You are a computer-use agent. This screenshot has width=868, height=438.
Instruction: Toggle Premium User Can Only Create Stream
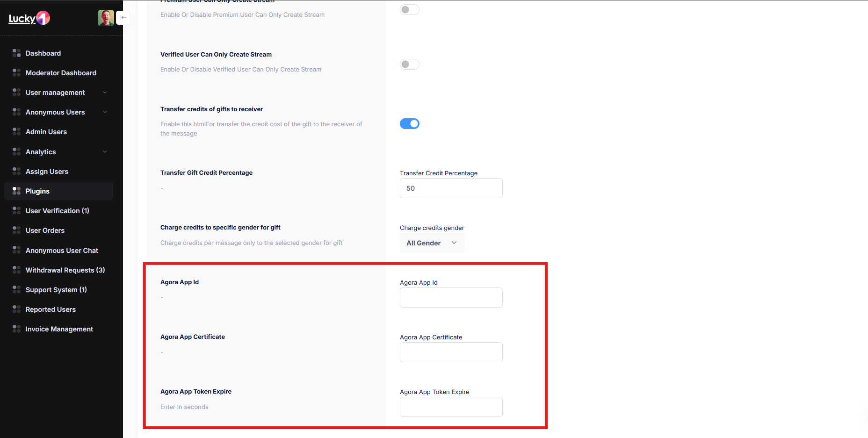409,10
